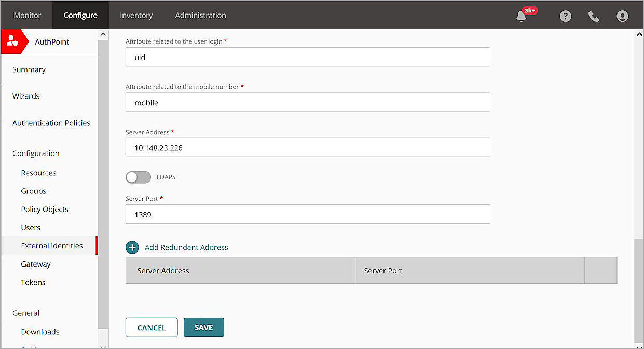644x349 pixels.
Task: Open the Wizards page
Action: coord(26,96)
